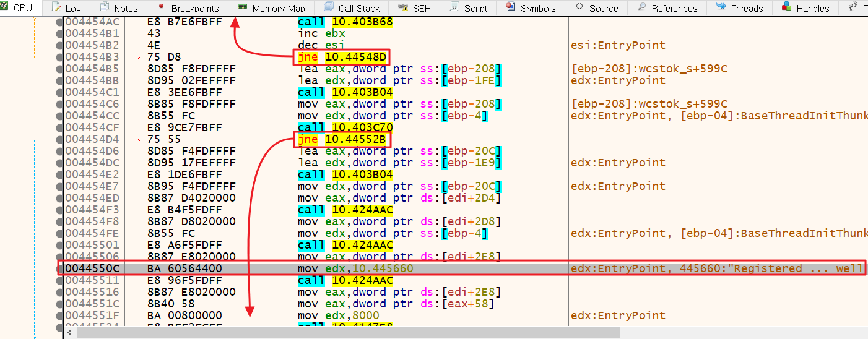Toggle breakpoint dot at address 004454AC
The image size is (868, 339).
tap(59, 22)
